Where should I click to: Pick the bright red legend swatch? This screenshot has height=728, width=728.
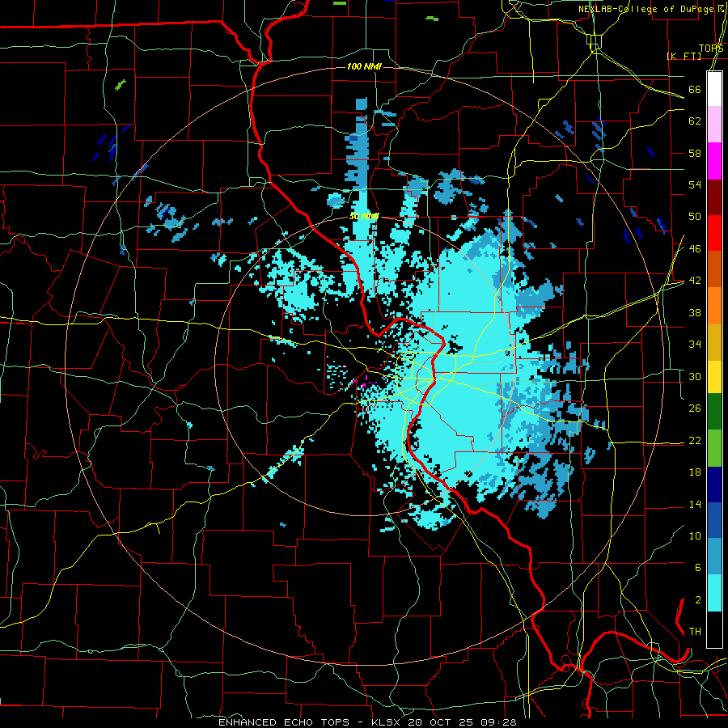point(714,233)
